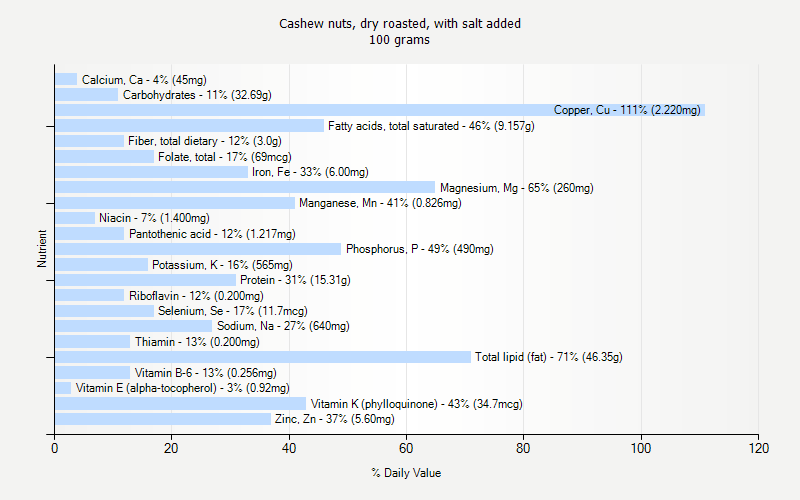800x500 pixels.
Task: Click the Iron, Fe 33% label
Action: 310,172
